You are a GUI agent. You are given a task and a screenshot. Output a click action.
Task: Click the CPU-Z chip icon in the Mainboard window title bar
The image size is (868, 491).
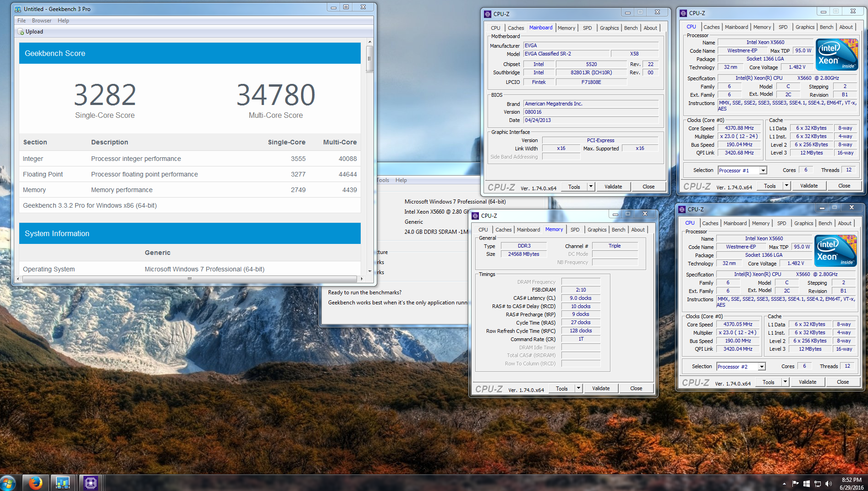[488, 14]
